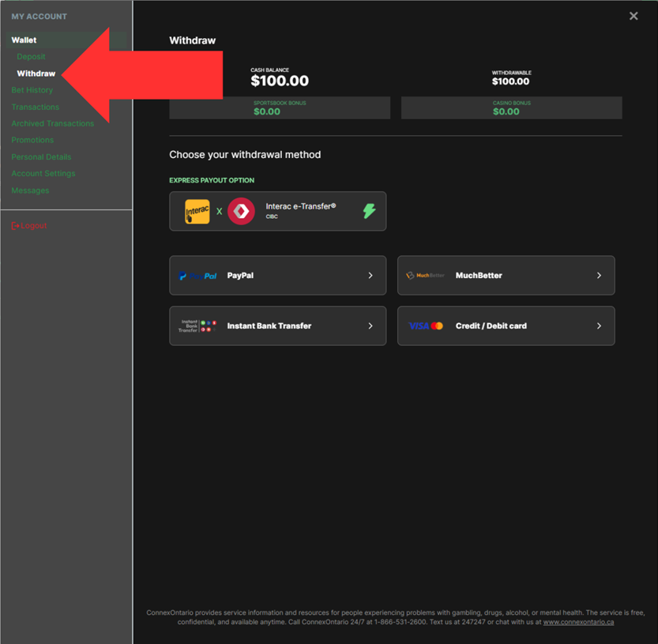
Task: Open Personal Details page
Action: [41, 157]
